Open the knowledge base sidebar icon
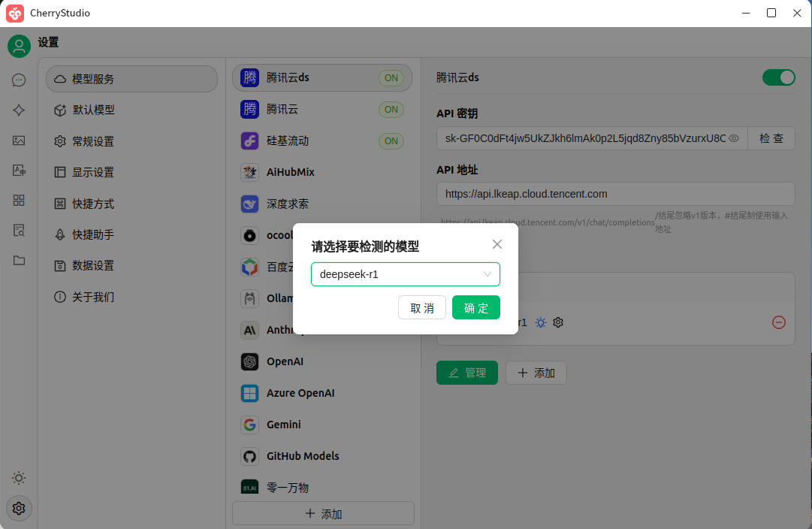812x529 pixels. tap(19, 231)
